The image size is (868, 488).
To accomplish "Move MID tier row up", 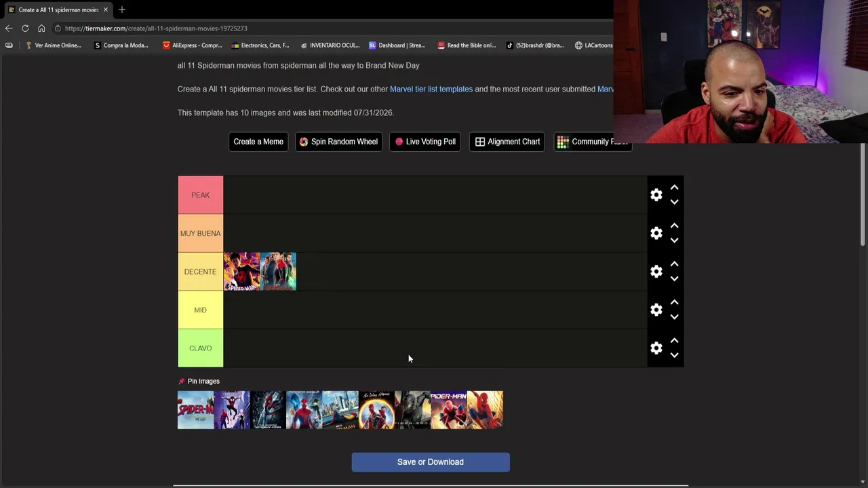I will click(x=674, y=302).
